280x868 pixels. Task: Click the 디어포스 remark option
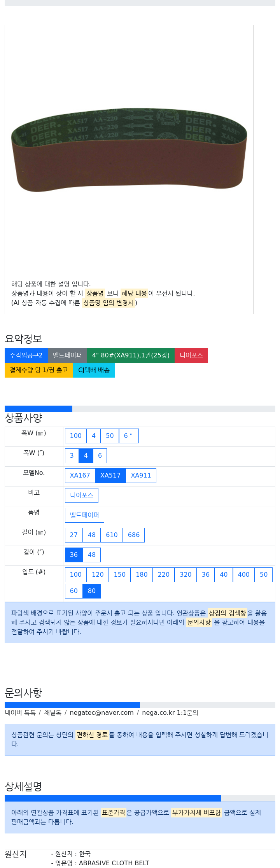(x=82, y=495)
